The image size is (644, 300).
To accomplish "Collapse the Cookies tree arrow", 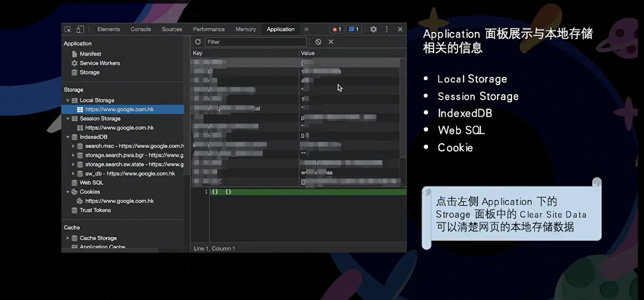I will click(68, 192).
